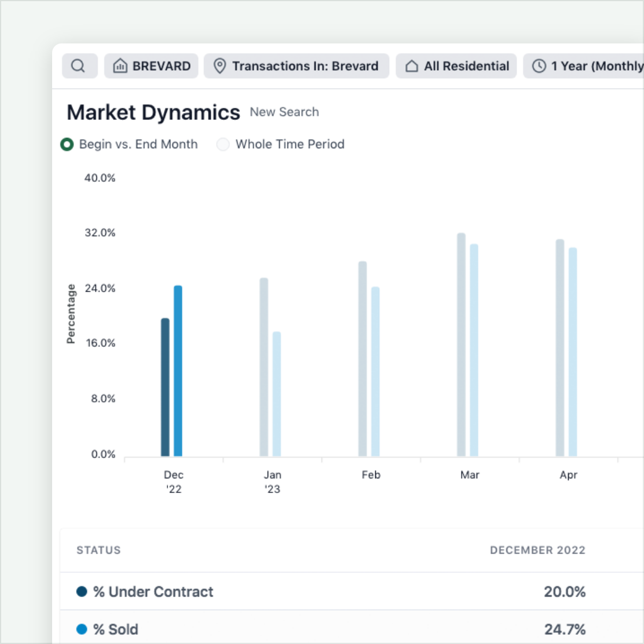
Task: Click the Dec '22 % Sold bar
Action: pyautogui.click(x=178, y=371)
